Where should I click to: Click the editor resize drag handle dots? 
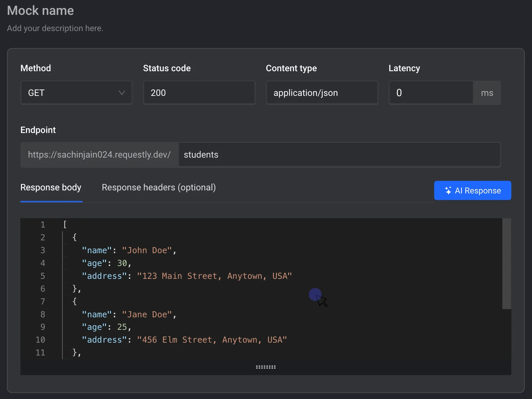[266, 367]
